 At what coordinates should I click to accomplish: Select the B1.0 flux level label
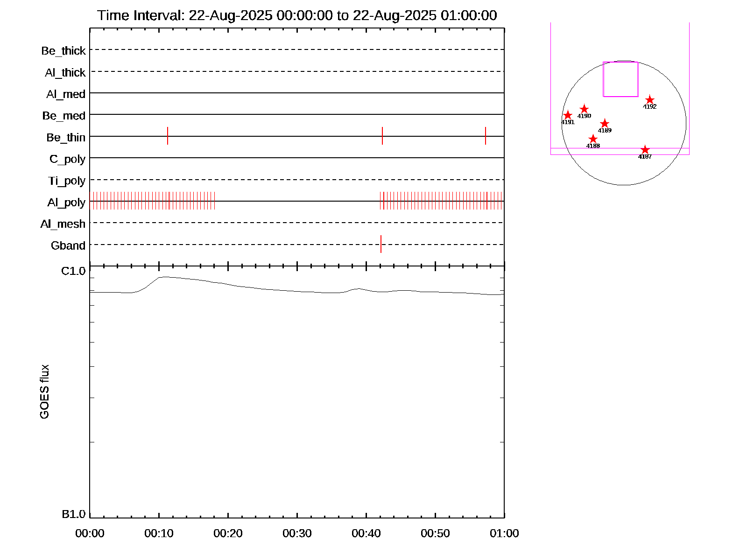tap(73, 514)
